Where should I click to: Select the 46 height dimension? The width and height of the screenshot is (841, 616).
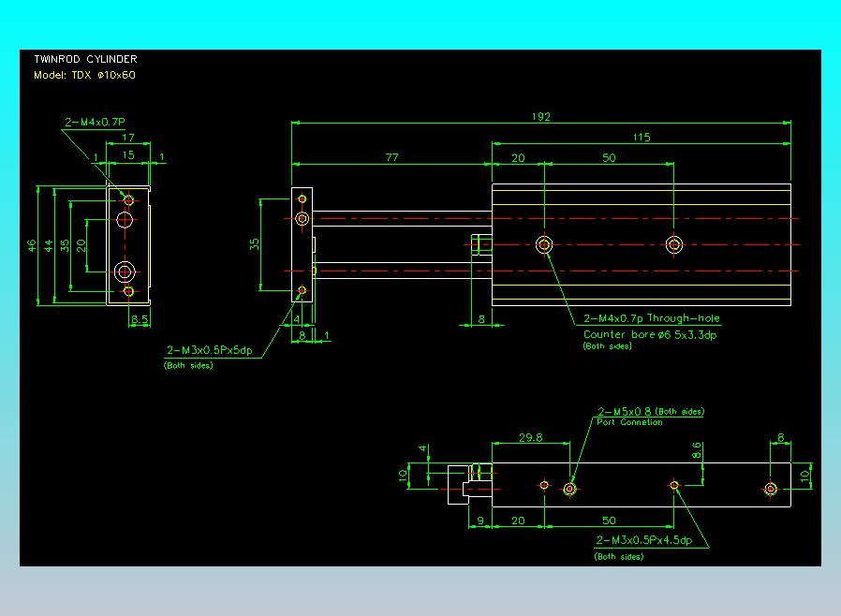[x=32, y=245]
